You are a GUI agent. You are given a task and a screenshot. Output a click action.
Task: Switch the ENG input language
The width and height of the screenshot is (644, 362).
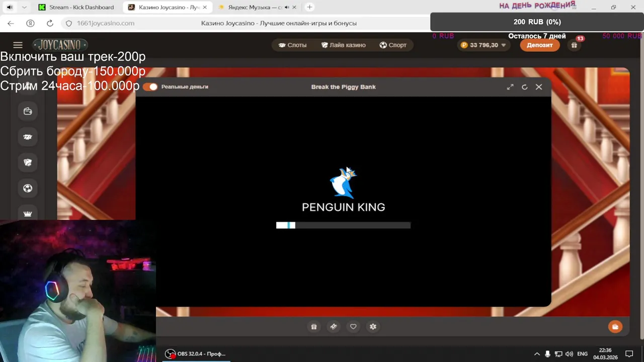582,354
